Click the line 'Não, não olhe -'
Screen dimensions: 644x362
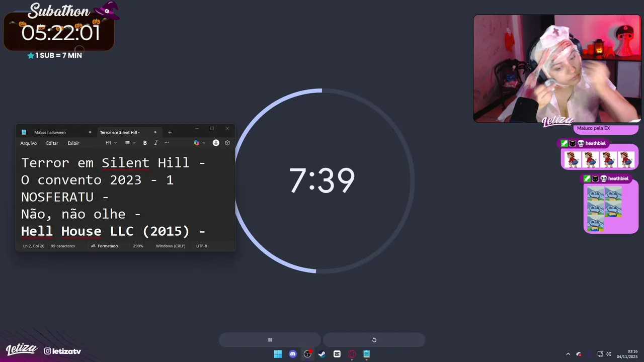80,214
